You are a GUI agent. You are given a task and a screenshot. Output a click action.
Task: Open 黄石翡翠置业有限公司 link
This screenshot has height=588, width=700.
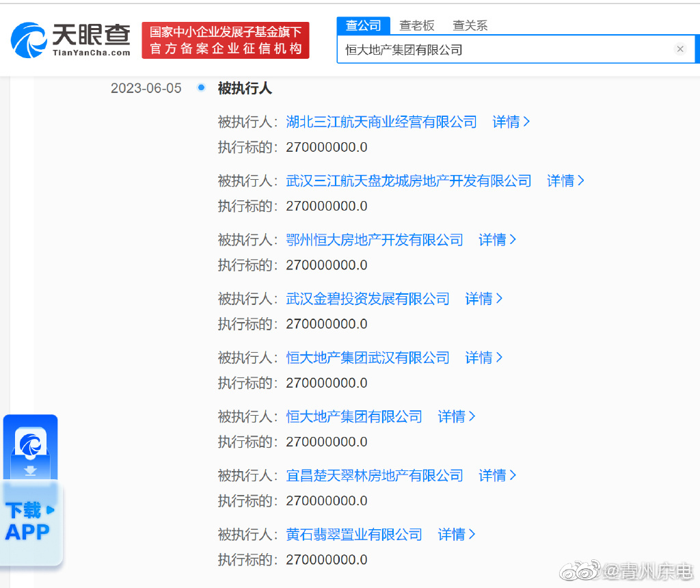coord(354,535)
